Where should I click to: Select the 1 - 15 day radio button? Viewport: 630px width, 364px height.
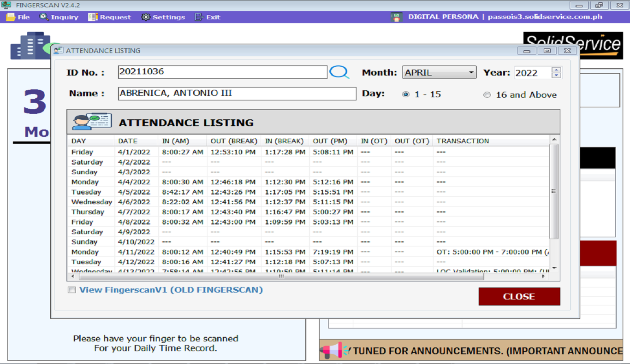tap(406, 94)
